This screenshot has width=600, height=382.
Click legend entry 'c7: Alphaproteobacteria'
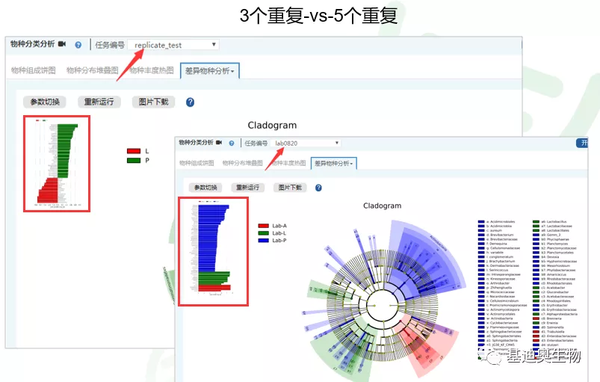[555, 314]
